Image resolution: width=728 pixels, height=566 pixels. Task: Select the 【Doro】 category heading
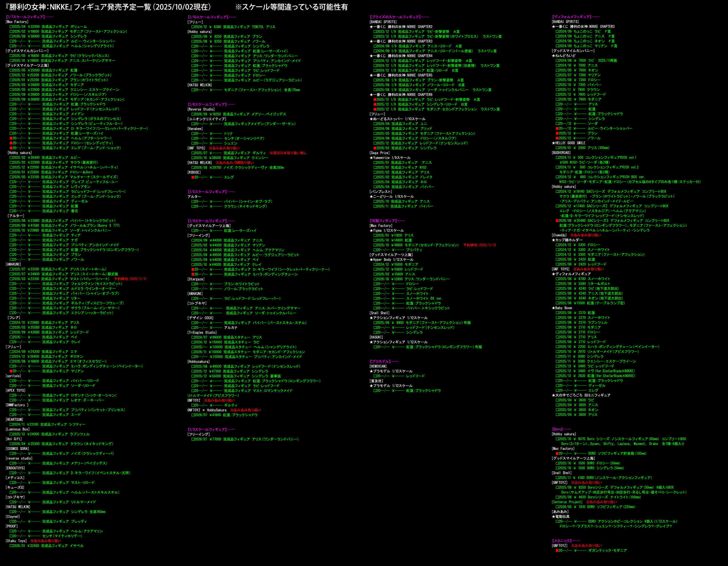click(x=558, y=429)
